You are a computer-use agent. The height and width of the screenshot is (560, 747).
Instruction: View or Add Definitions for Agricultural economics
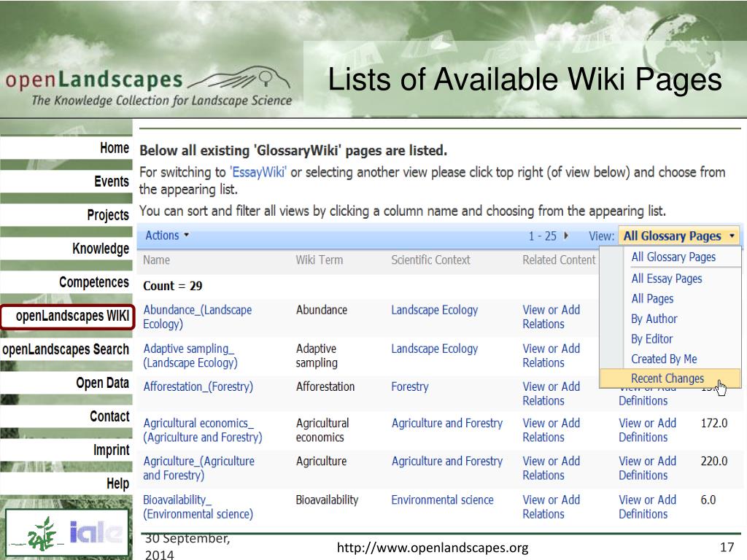tap(648, 430)
